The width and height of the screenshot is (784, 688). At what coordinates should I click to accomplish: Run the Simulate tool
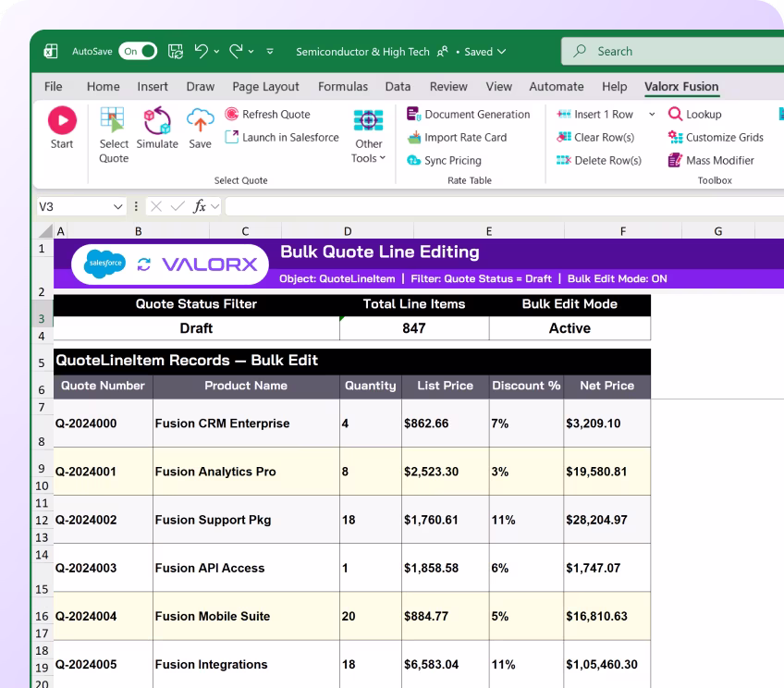coord(157,128)
